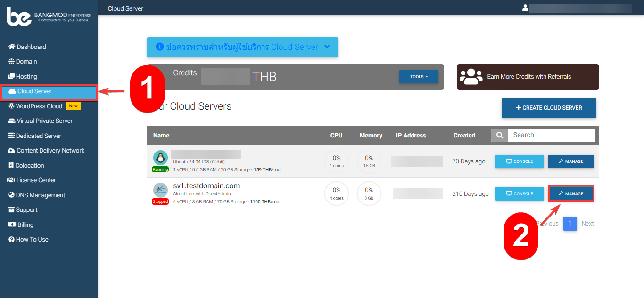Select DNS Management in sidebar
Screen dimensions: 644x298
click(40, 195)
